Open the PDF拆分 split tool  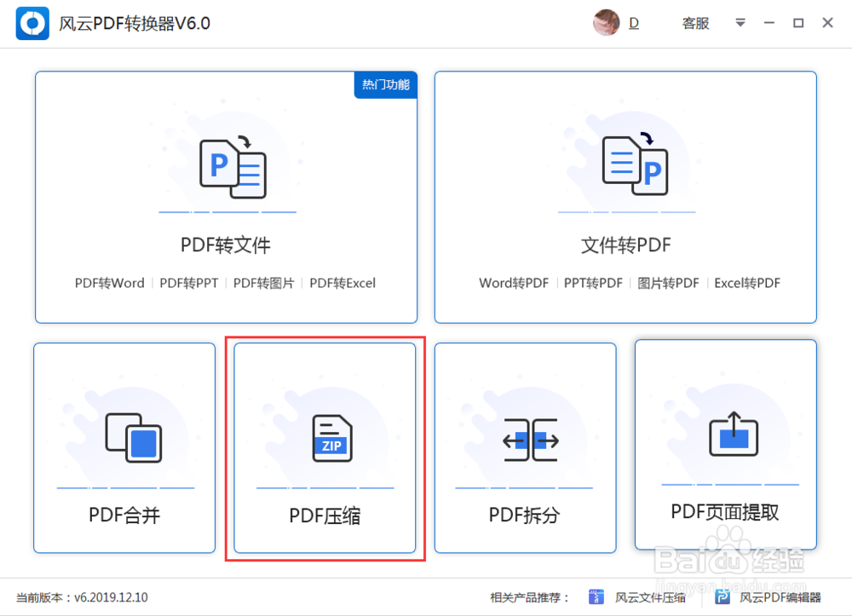(525, 439)
